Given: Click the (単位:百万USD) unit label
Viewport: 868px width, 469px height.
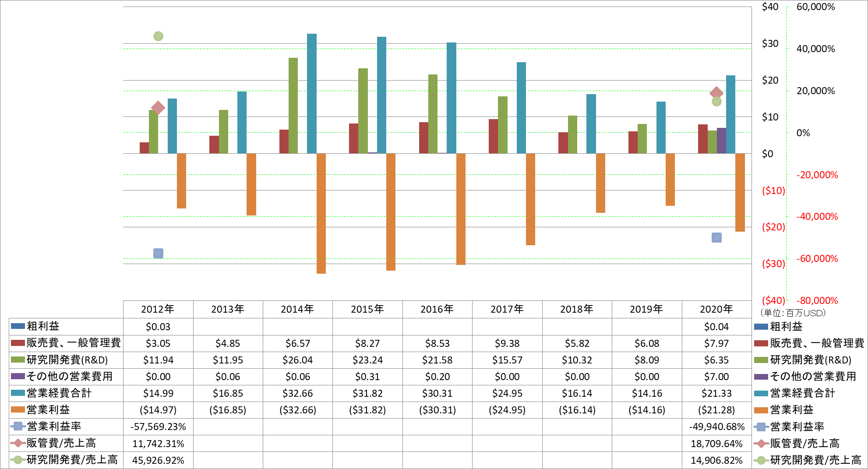Looking at the screenshot, I should pos(793,313).
